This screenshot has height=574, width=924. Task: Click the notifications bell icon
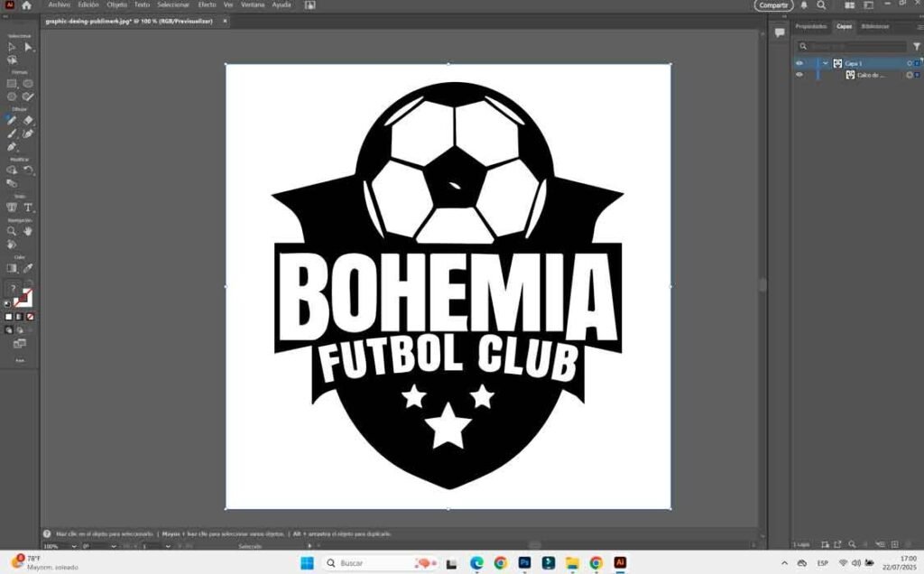(x=804, y=5)
